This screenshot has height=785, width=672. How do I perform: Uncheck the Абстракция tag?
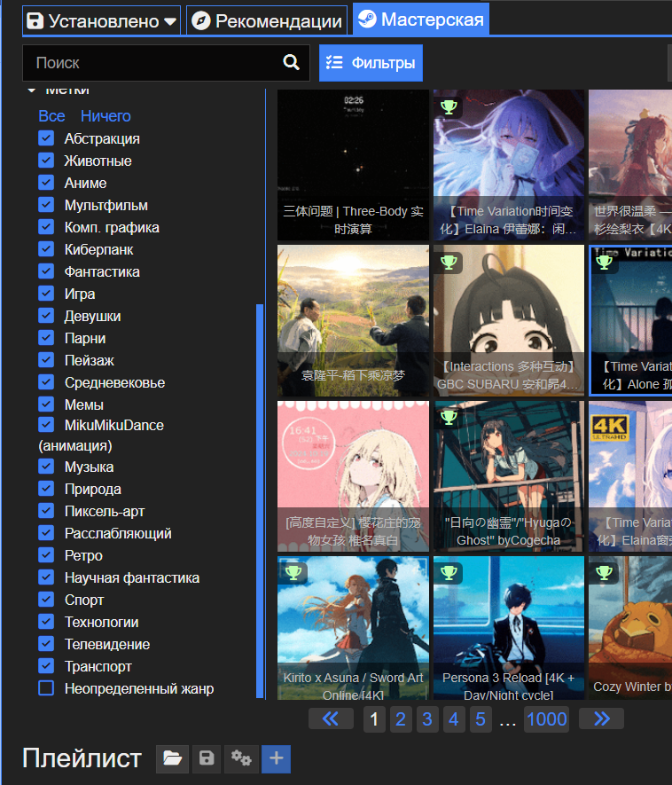[46, 138]
